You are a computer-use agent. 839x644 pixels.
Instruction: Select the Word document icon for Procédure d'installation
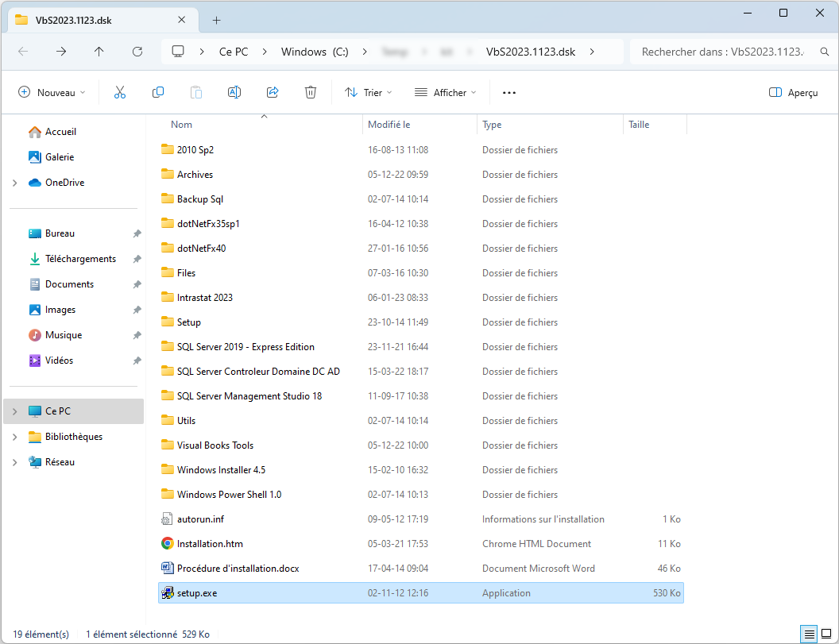tap(168, 568)
